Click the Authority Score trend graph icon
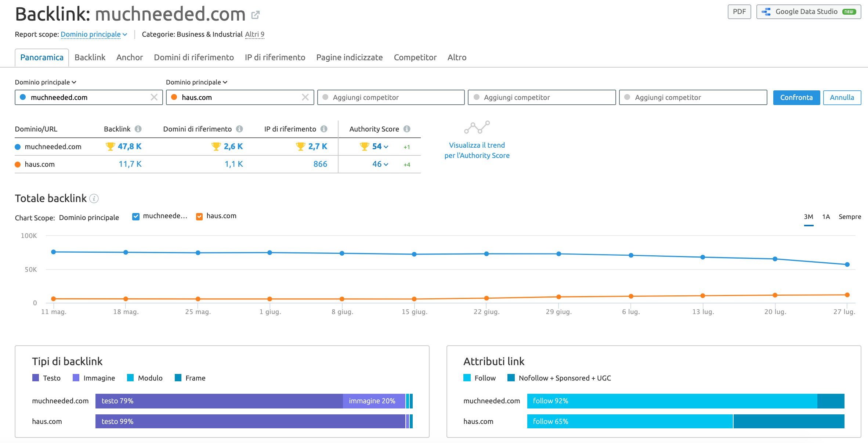This screenshot has height=443, width=868. point(477,127)
